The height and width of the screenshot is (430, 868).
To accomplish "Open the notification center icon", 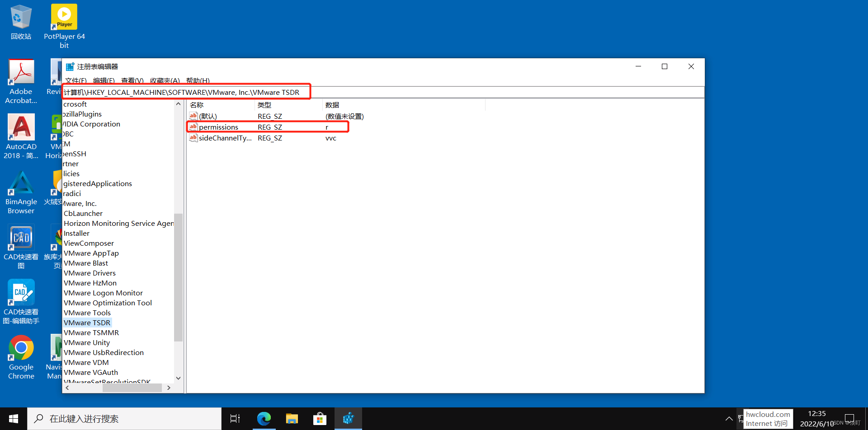I will pyautogui.click(x=849, y=419).
